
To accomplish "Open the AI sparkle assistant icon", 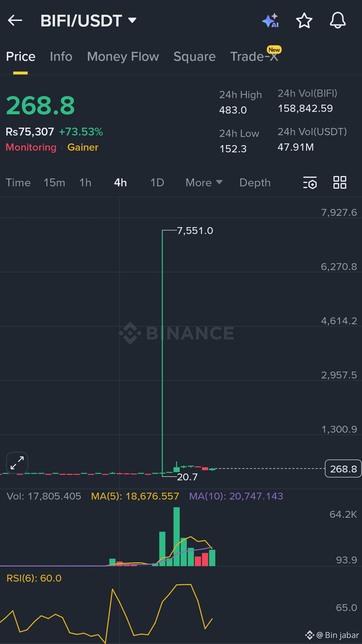I will 271,21.
